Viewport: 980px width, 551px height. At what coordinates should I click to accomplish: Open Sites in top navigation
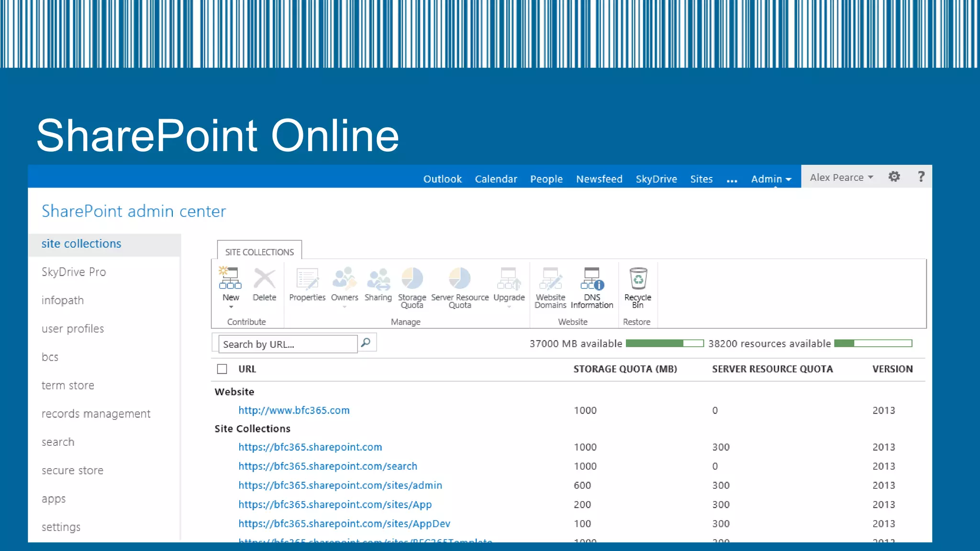(701, 179)
